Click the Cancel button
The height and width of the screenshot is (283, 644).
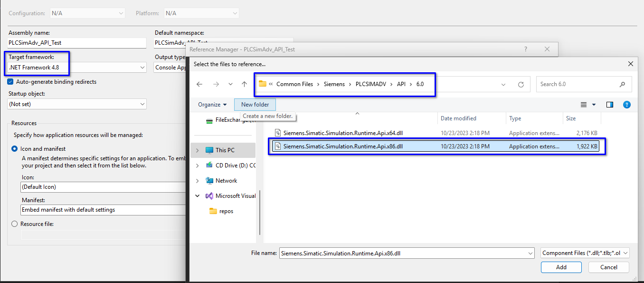[x=608, y=267]
